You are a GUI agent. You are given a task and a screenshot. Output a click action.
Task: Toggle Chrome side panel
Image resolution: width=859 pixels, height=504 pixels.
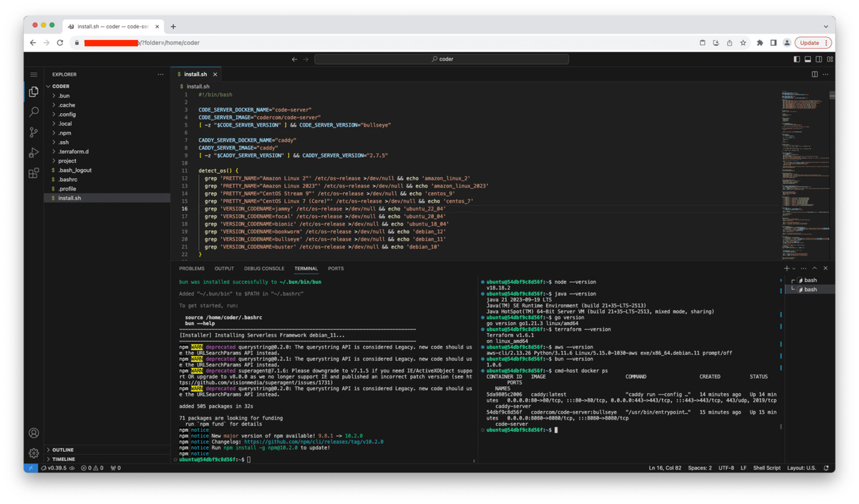pos(773,43)
